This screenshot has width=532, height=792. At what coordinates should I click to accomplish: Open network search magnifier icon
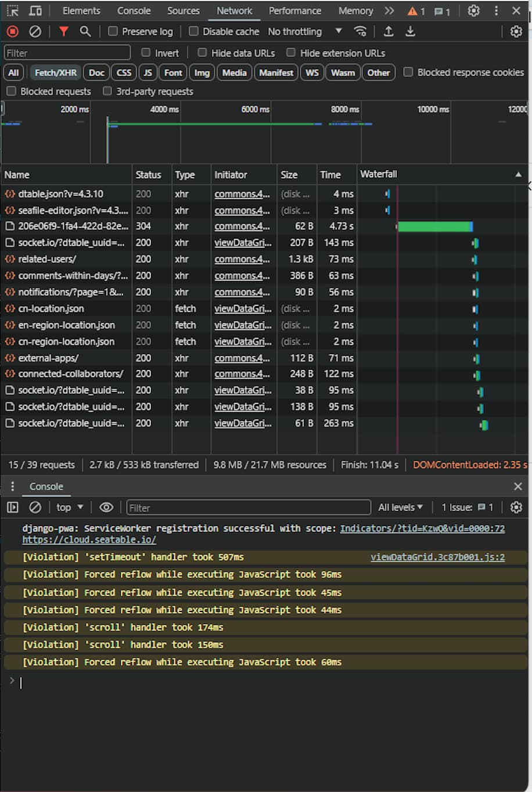pos(85,31)
